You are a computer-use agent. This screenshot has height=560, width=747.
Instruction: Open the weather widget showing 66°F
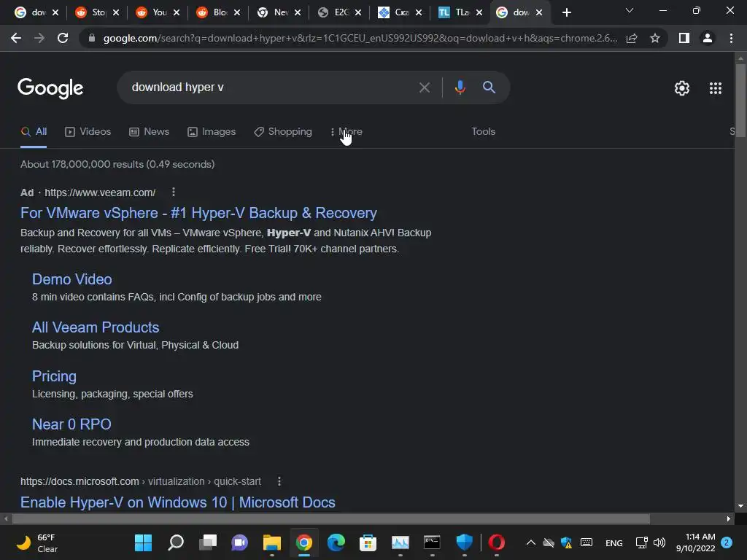coord(36,542)
